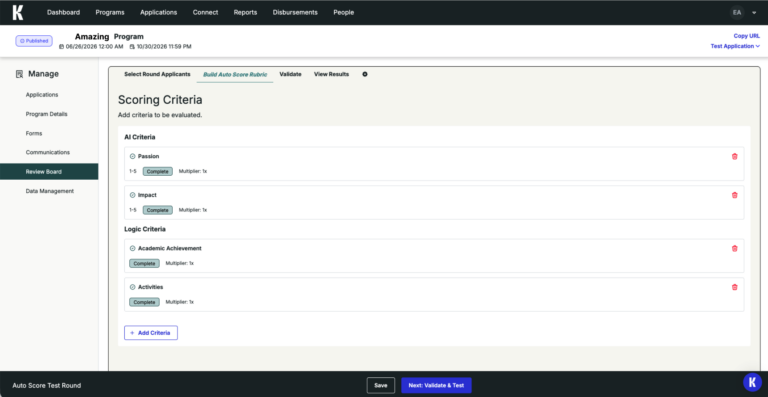Click Complete badge under Academic Achievement

tap(144, 263)
